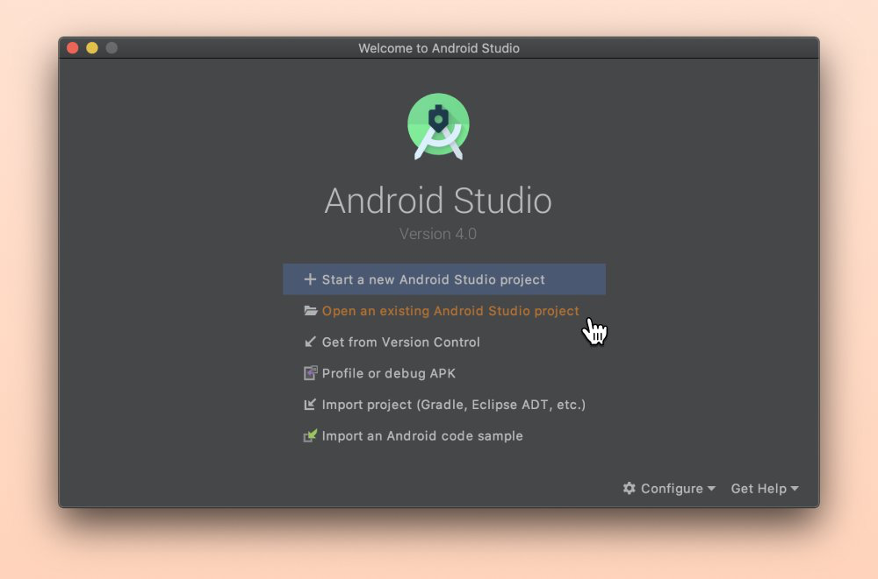
Task: Click the plus icon beside Start a new project
Action: [309, 279]
